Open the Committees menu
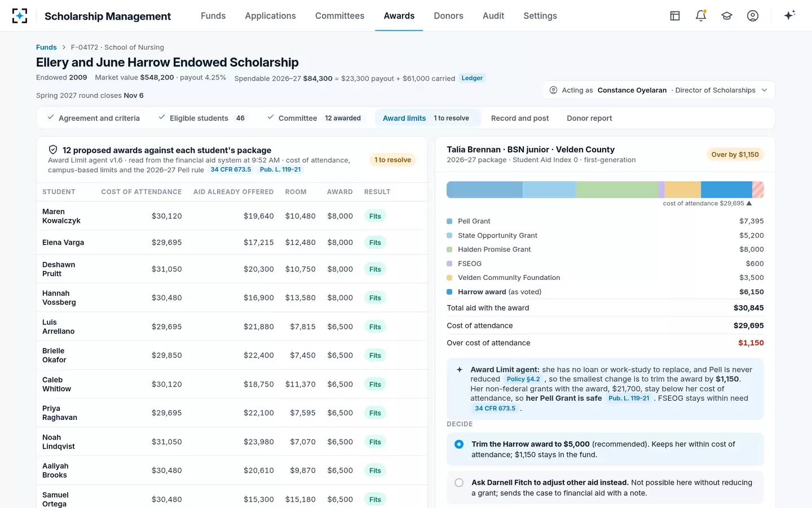Viewport: 812px width, 508px height. point(339,16)
